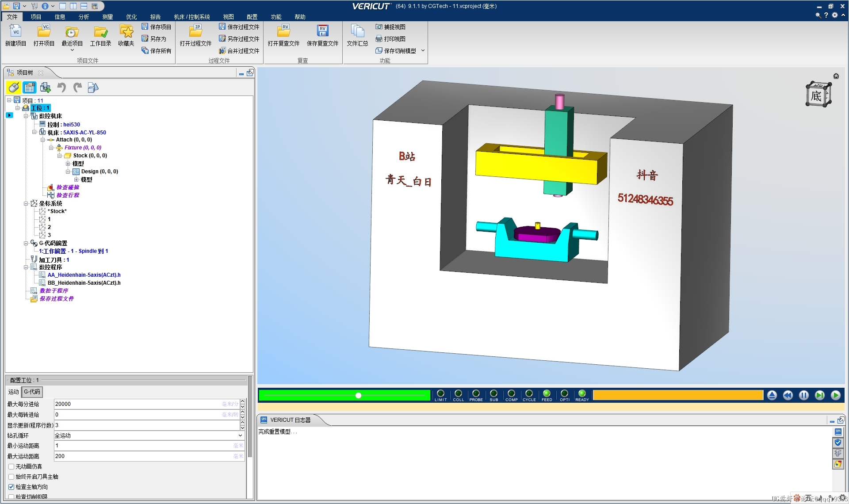Collapse the 数控程序 tree node

[x=26, y=267]
